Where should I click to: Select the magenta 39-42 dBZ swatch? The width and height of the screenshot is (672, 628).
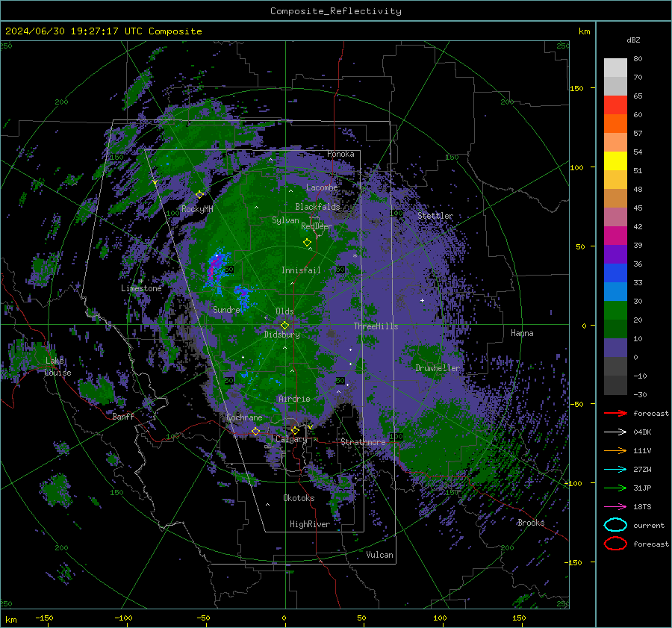[x=615, y=236]
